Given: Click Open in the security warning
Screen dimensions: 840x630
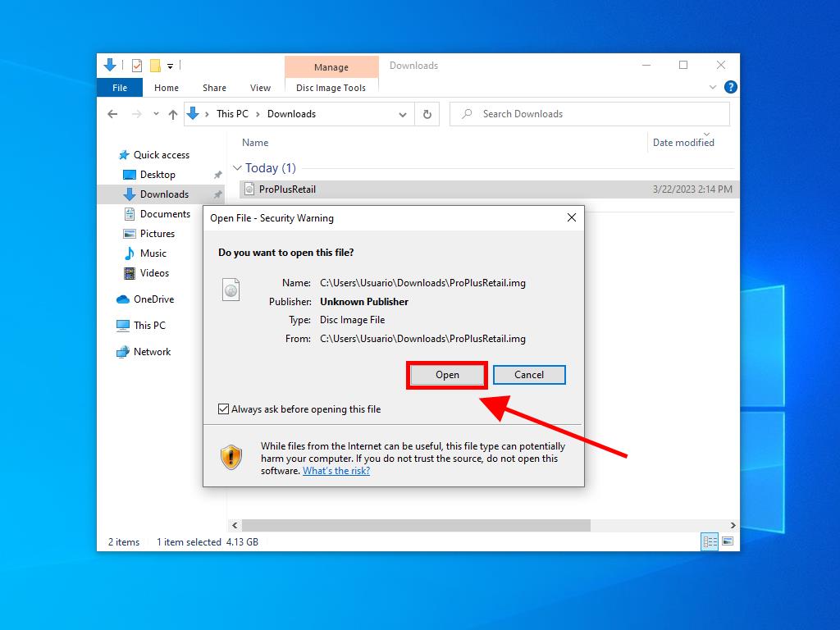Looking at the screenshot, I should pos(447,375).
